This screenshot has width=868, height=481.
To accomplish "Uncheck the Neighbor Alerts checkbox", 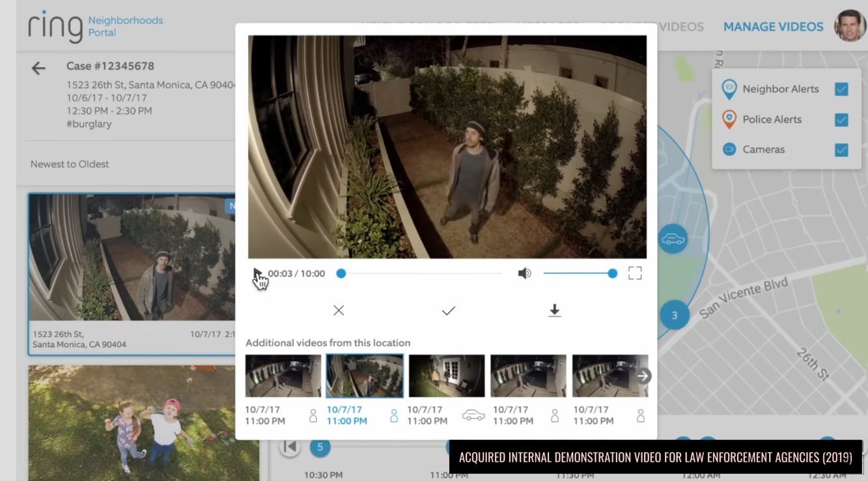I will coord(841,89).
